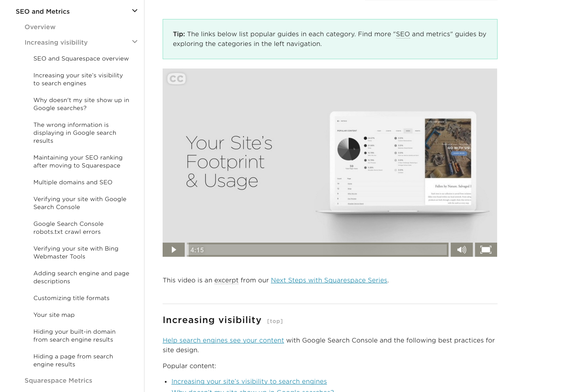This screenshot has height=392, width=578.
Task: Collapse the Increasing visibility submenu
Action: pos(135,42)
